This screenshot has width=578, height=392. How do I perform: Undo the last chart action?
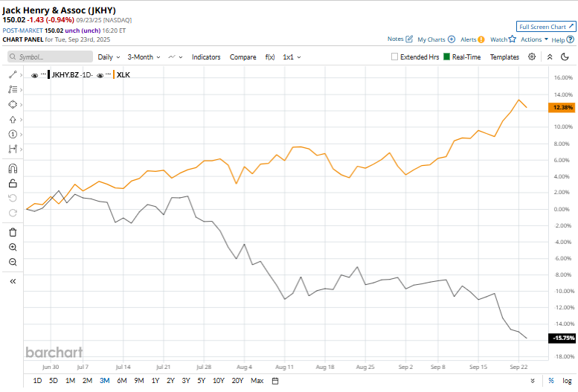pos(13,199)
